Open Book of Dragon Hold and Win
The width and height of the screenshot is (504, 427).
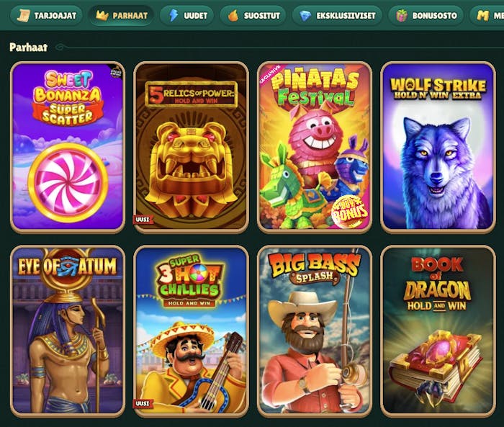(438, 331)
